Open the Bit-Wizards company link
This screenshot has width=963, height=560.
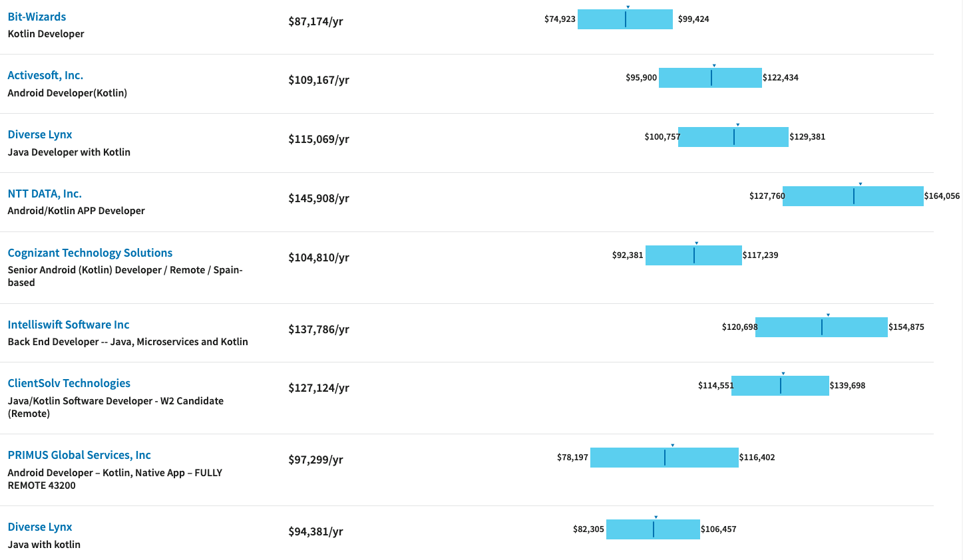click(37, 17)
